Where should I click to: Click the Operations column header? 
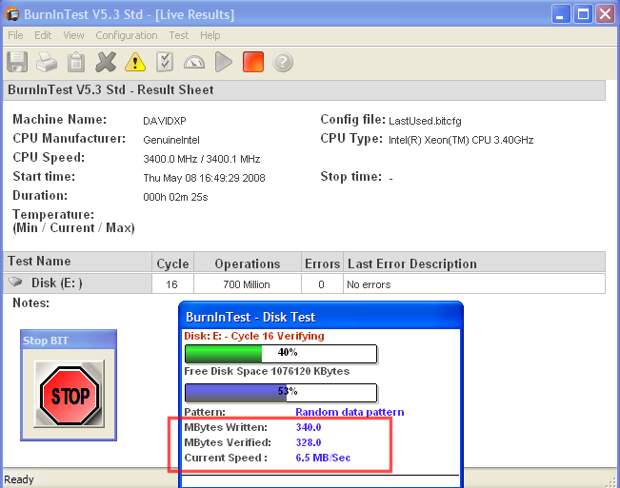pos(248,263)
